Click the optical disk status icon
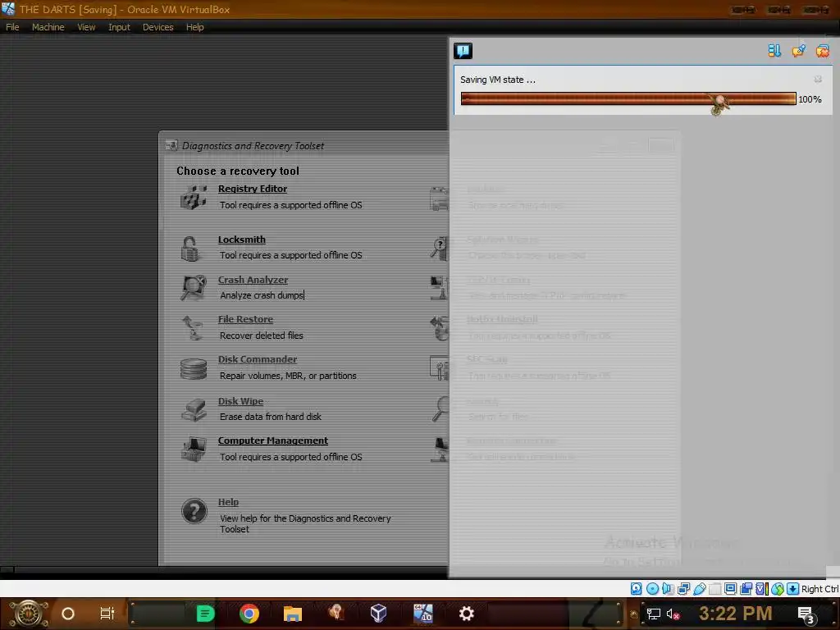The image size is (840, 630). (x=652, y=589)
